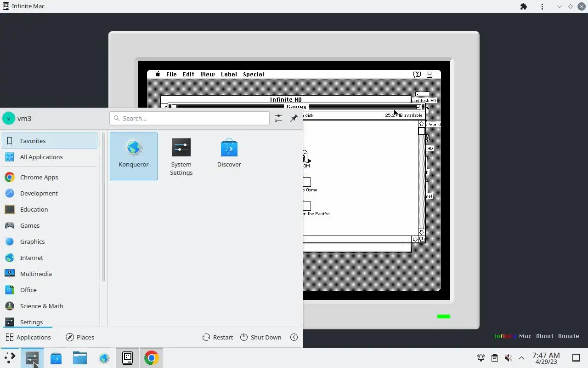Click the Restart button
This screenshot has width=588, height=368.
tap(218, 337)
